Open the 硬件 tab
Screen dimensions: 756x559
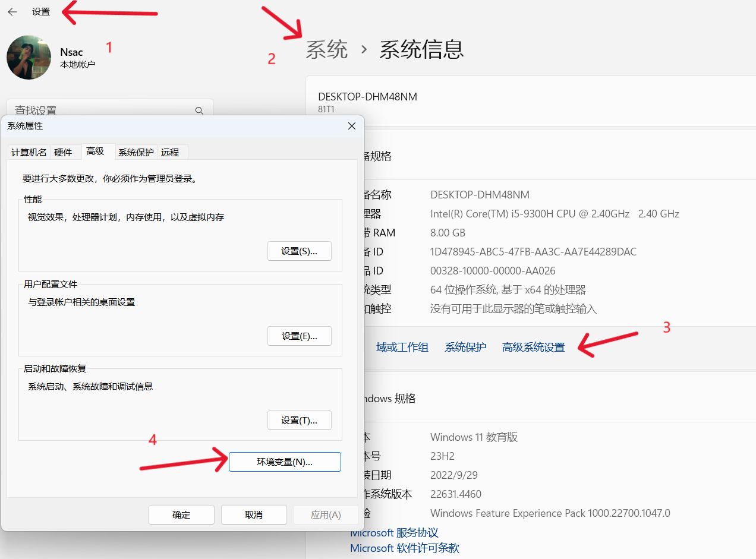63,153
